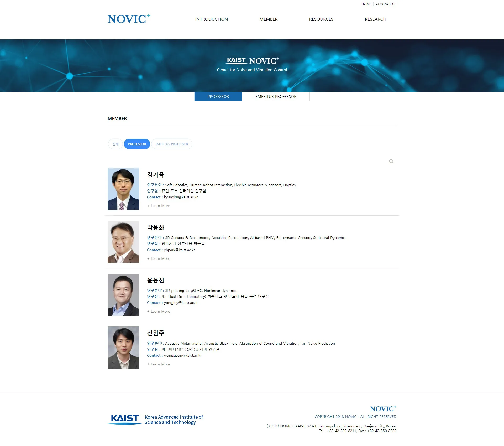Image resolution: width=504 pixels, height=446 pixels.
Task: Click Learn More under 윤용진
Action: (x=159, y=311)
